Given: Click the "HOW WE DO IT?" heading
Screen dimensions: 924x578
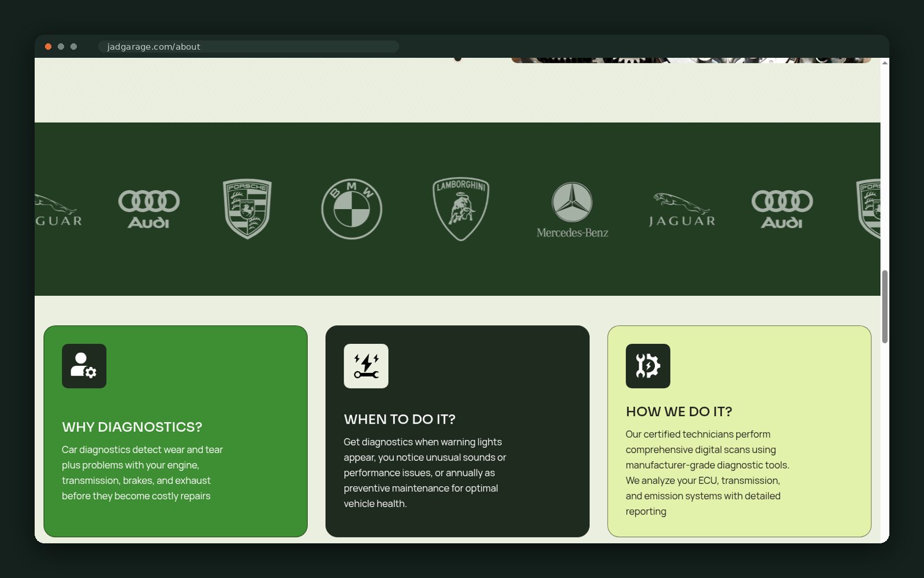Looking at the screenshot, I should [x=679, y=412].
